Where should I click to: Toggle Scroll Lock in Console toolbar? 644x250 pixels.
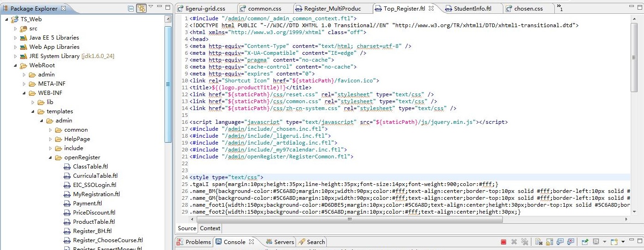(x=549, y=242)
